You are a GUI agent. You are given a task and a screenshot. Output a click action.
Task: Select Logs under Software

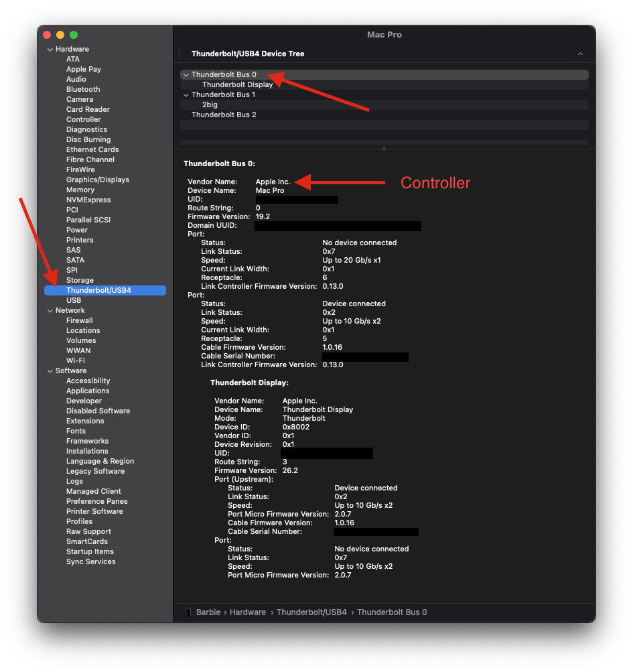click(x=74, y=482)
